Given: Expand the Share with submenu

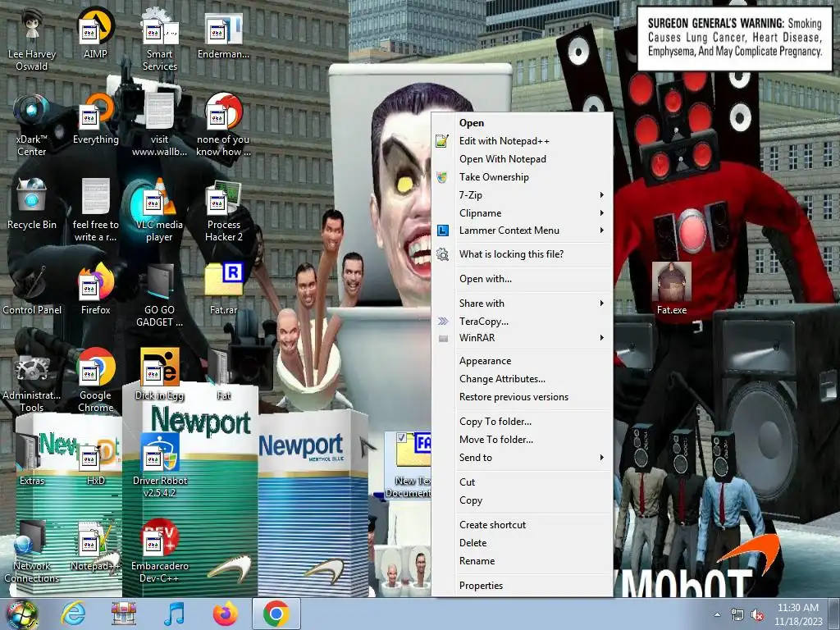Looking at the screenshot, I should pyautogui.click(x=522, y=304).
